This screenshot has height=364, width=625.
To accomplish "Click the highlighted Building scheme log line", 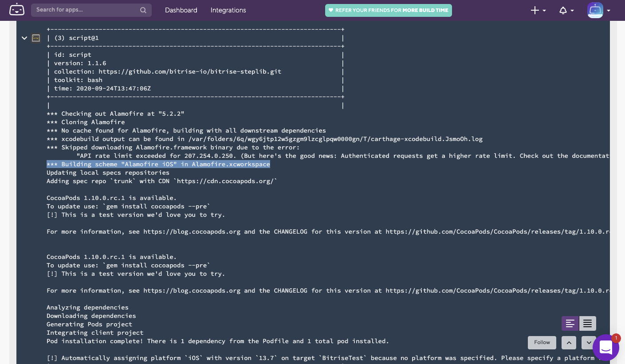I will click(158, 164).
